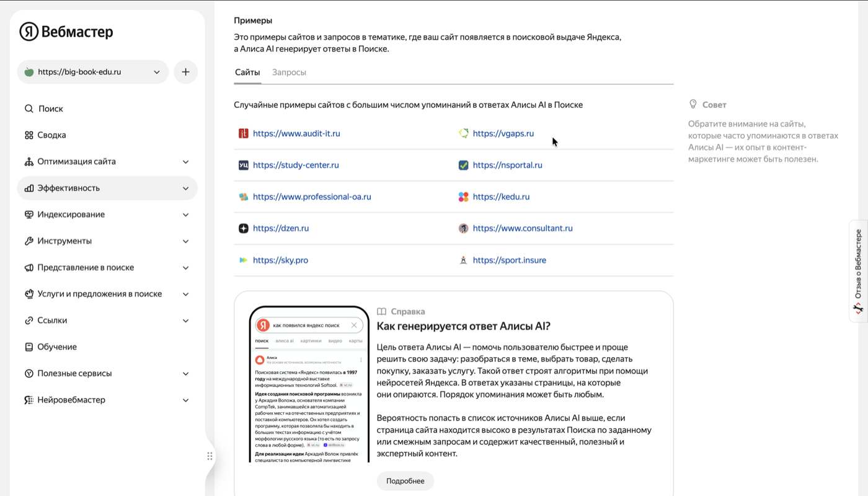
Task: Open the https://www.audit-it.ru link
Action: [x=296, y=133]
